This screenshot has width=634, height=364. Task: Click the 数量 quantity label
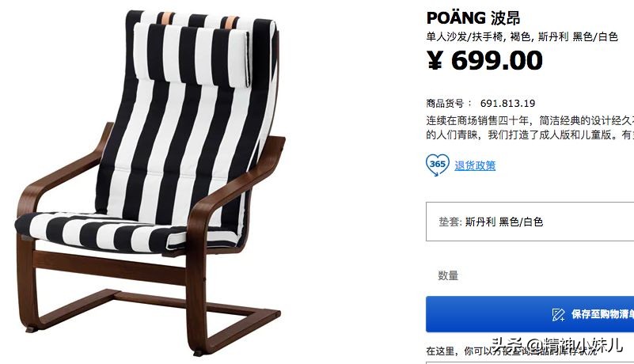(448, 275)
